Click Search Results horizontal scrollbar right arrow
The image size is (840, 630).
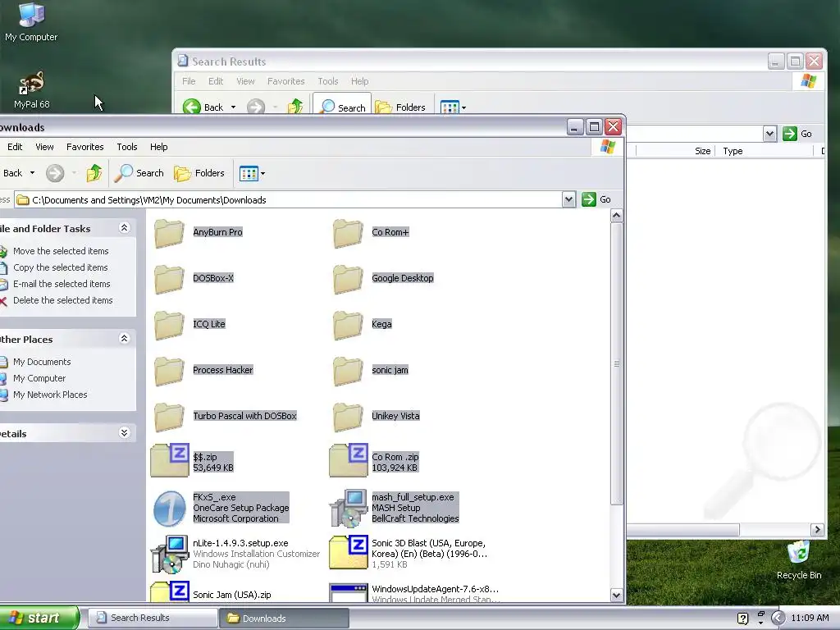(x=817, y=529)
